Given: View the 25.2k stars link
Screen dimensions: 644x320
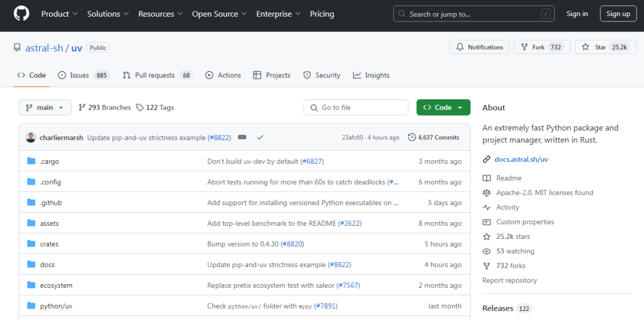Looking at the screenshot, I should [513, 237].
